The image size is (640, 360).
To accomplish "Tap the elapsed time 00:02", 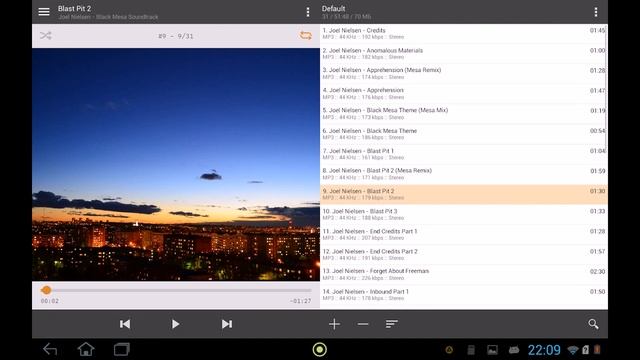I will tap(50, 301).
